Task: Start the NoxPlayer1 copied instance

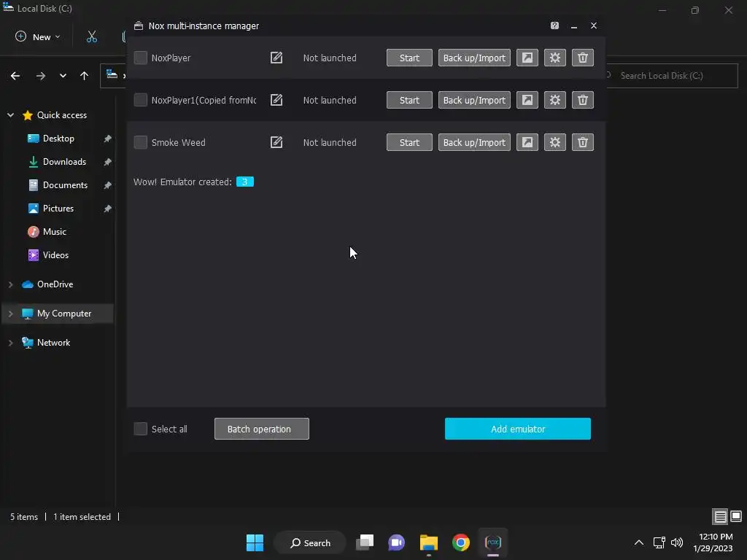Action: click(409, 100)
